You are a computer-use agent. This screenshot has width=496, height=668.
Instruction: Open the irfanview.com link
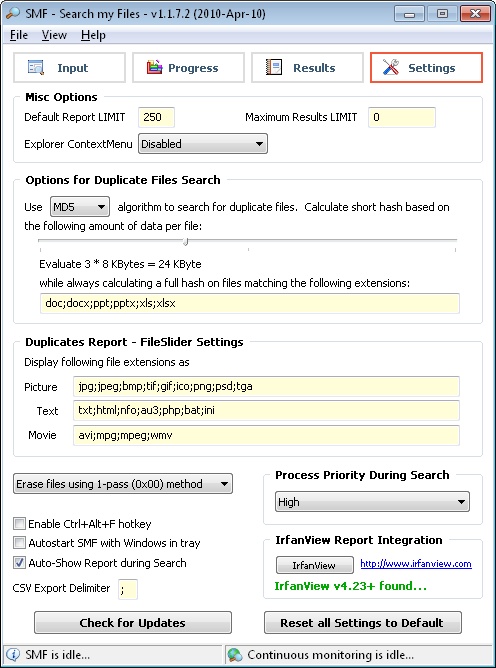(416, 564)
